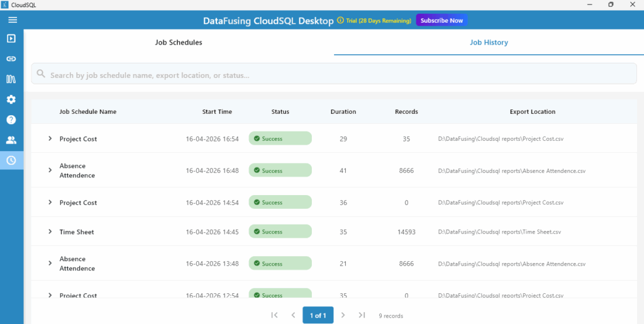Click the trial info icon

340,20
